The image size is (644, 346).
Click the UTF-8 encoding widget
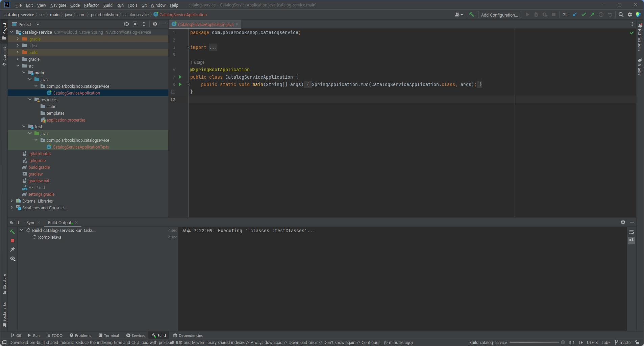click(592, 342)
